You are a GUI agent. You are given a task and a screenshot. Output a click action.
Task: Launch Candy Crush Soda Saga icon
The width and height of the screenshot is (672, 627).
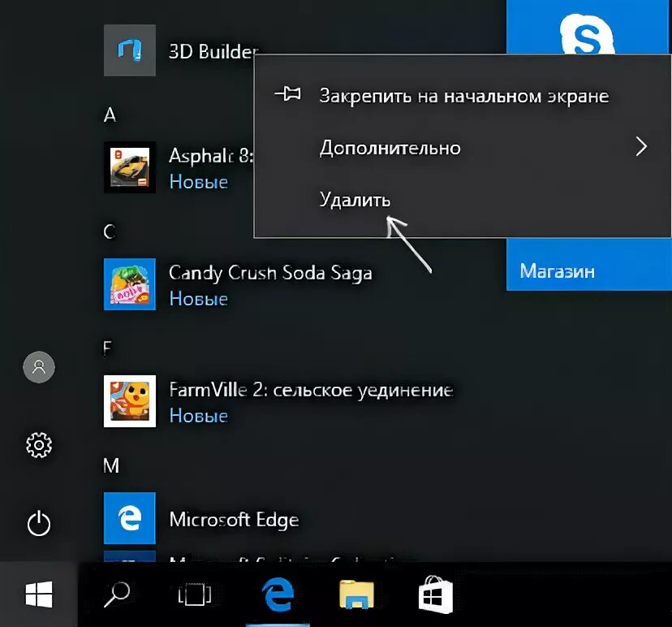tap(129, 284)
